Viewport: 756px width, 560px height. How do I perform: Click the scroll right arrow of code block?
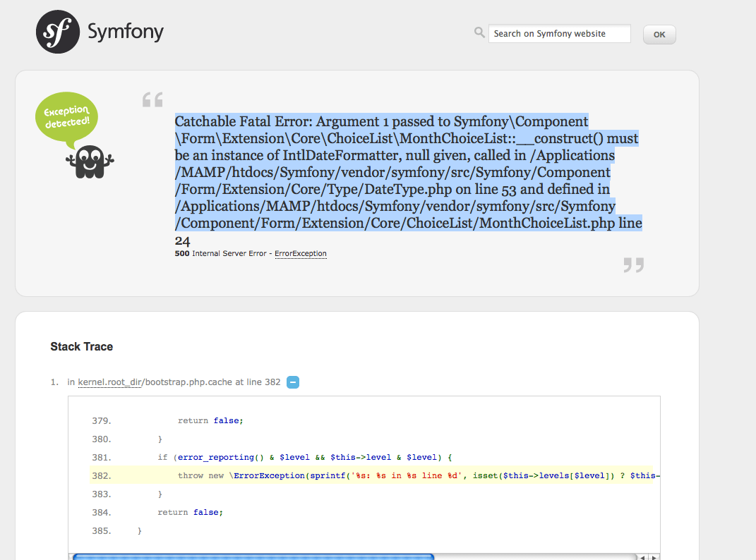click(x=654, y=558)
